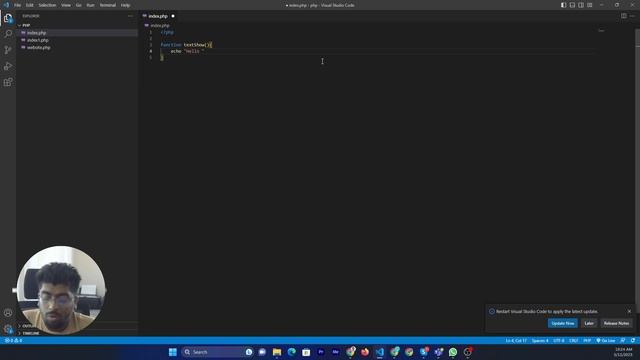Click the Later button
The height and width of the screenshot is (360, 640).
coord(589,323)
